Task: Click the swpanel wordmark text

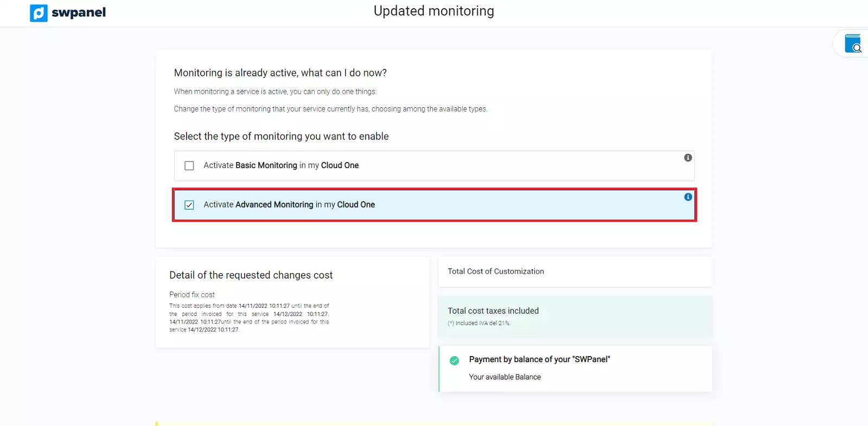Action: point(79,12)
